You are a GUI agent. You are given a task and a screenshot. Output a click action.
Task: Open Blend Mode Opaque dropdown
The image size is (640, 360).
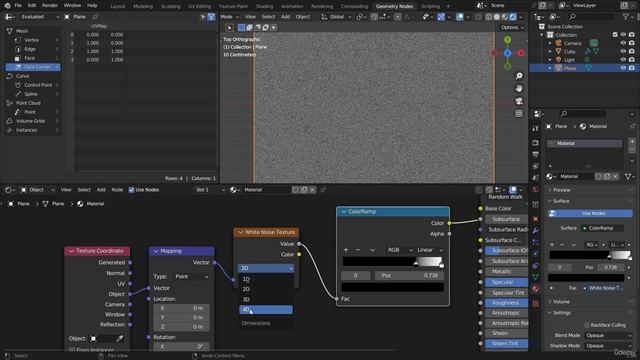tap(608, 336)
